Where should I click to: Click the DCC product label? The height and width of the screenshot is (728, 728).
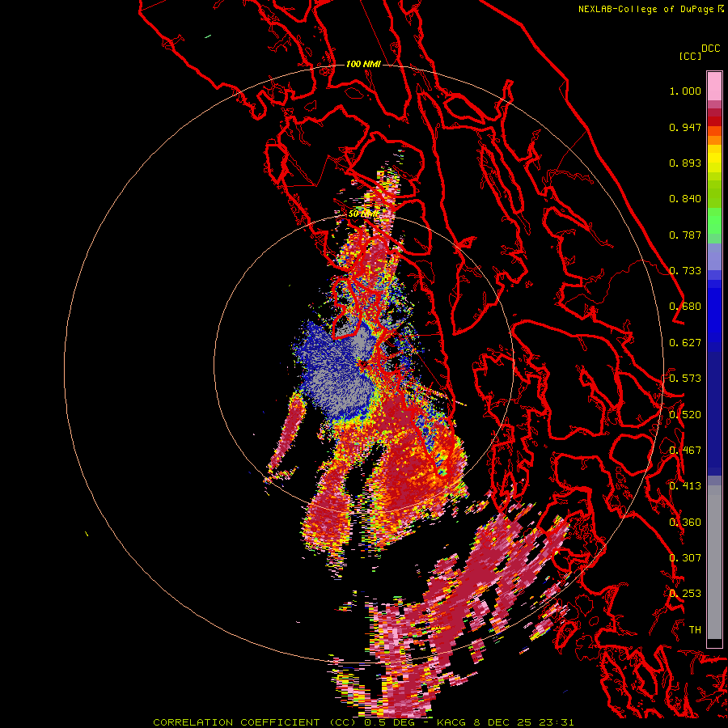(710, 49)
